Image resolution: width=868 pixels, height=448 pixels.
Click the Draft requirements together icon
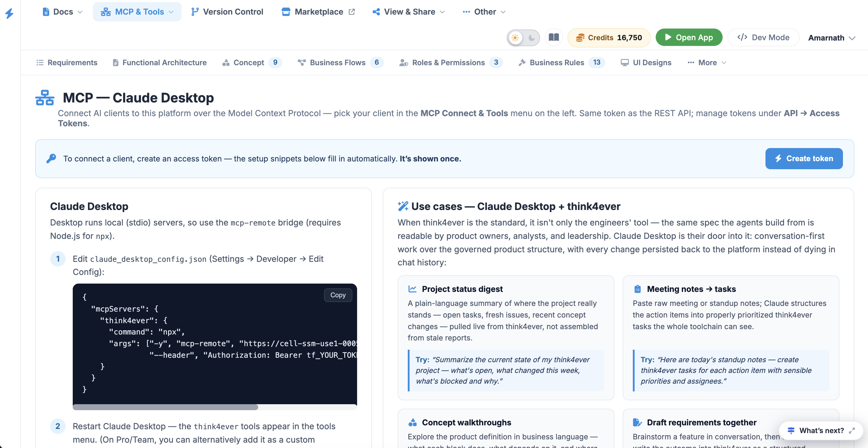tap(638, 422)
